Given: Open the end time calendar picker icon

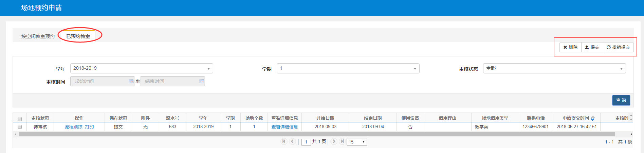Looking at the screenshot, I should coord(202,81).
